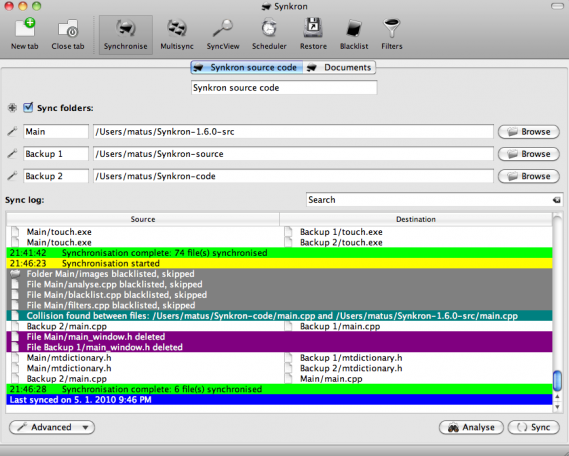Viewport: 569px width, 456px height.
Task: Click the Restore toolbar icon
Action: (x=313, y=35)
